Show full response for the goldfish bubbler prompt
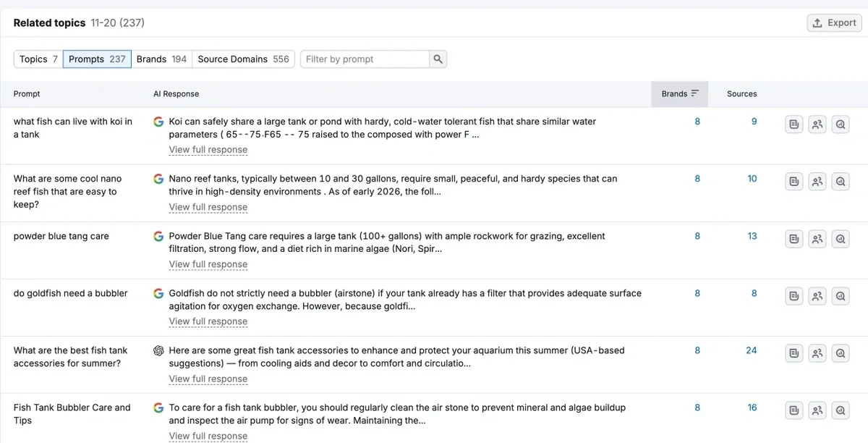The height and width of the screenshot is (443, 868). click(208, 321)
